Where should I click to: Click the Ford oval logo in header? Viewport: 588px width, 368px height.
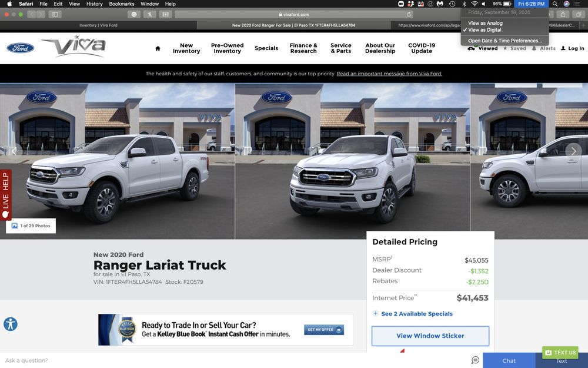click(20, 48)
